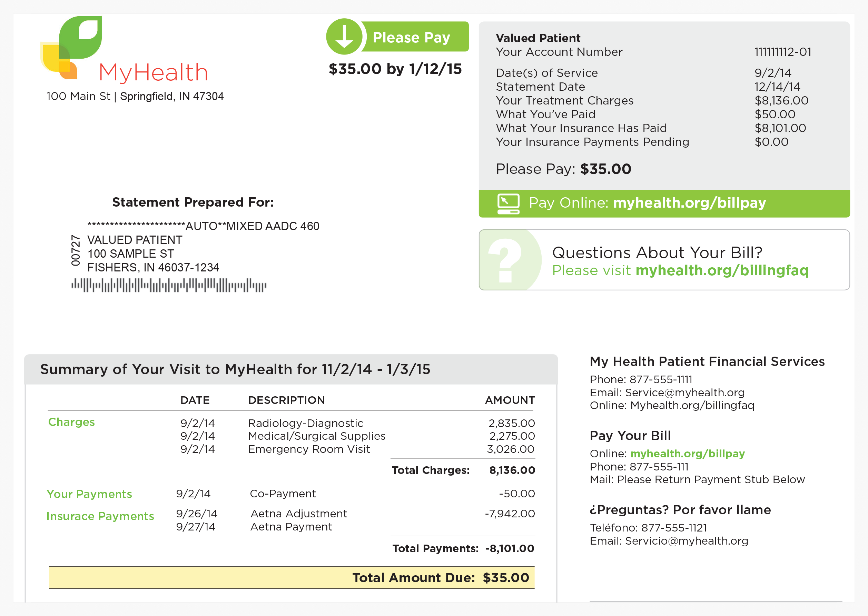Screen dimensions: 868x616
Task: Click the Insurace Payments section label
Action: [x=100, y=516]
